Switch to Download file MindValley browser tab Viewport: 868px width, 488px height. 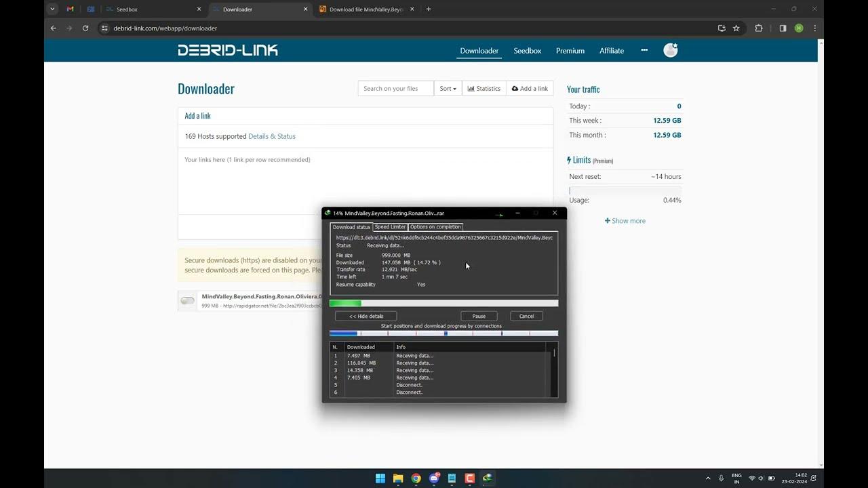click(367, 9)
